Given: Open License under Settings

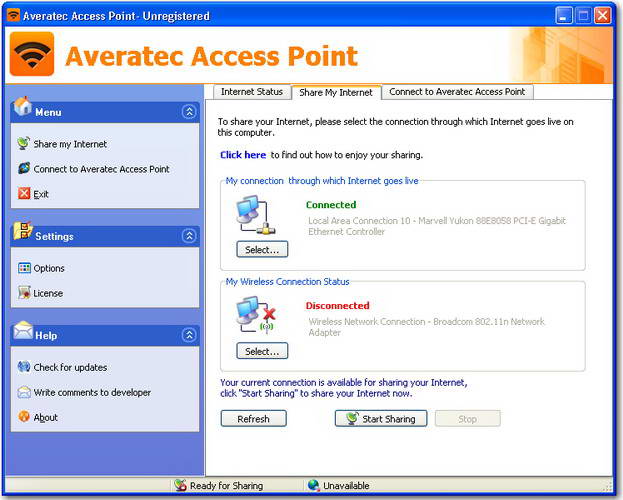Looking at the screenshot, I should (48, 293).
